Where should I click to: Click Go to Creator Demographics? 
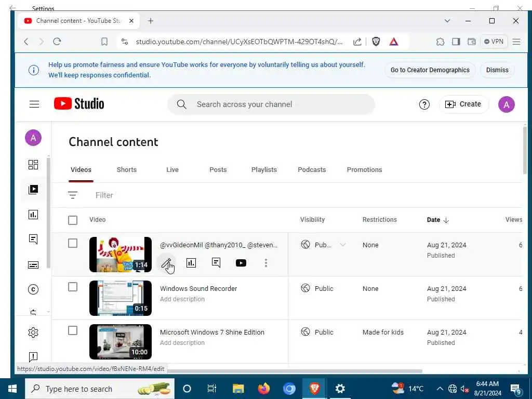[430, 70]
